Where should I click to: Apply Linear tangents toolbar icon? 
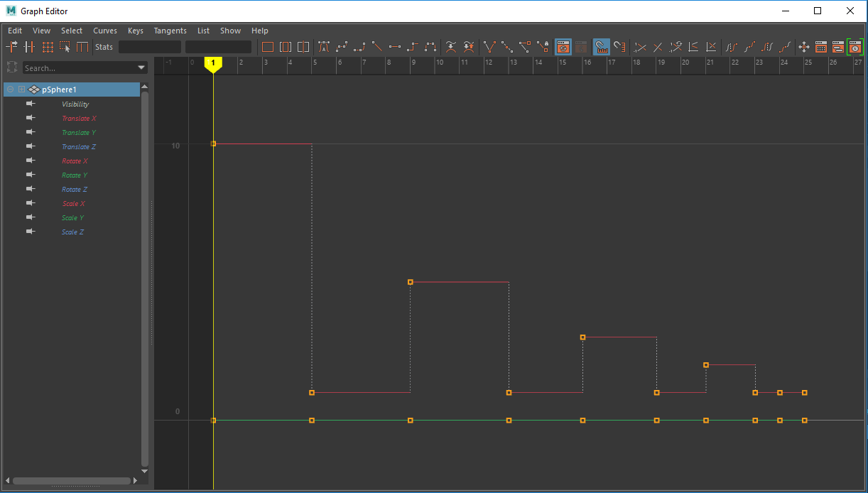click(377, 48)
